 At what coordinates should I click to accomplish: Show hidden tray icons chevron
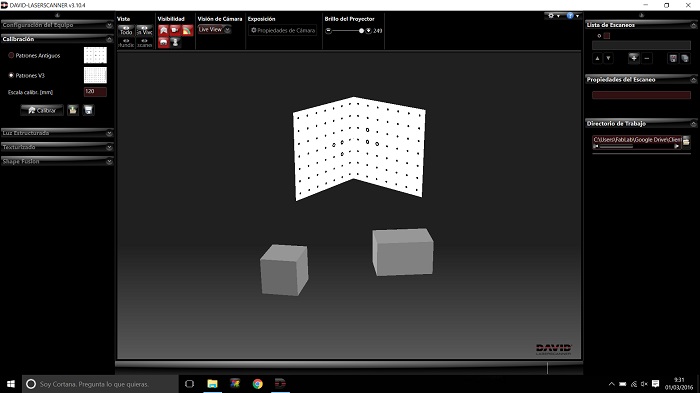pos(612,384)
